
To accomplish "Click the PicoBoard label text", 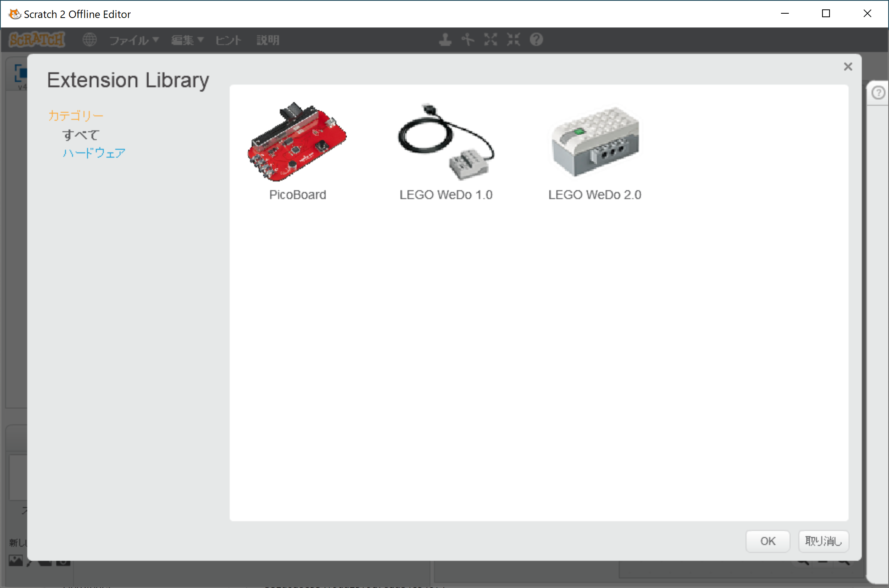I will [x=297, y=194].
